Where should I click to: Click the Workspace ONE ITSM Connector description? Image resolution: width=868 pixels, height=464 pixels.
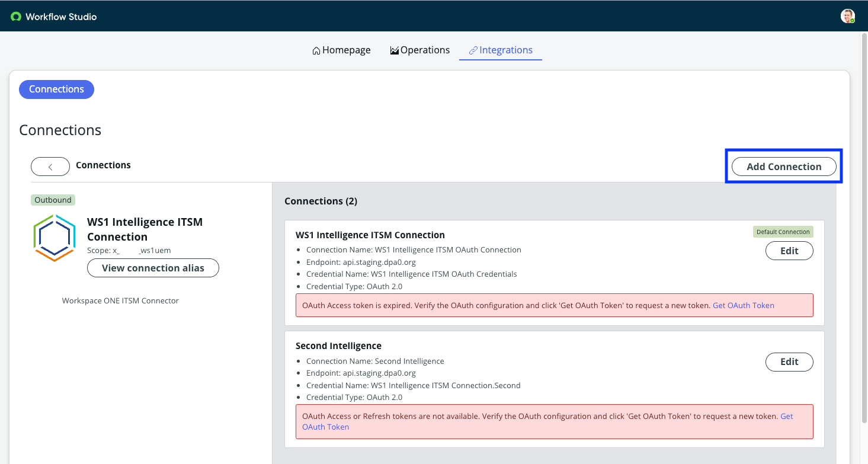(120, 300)
